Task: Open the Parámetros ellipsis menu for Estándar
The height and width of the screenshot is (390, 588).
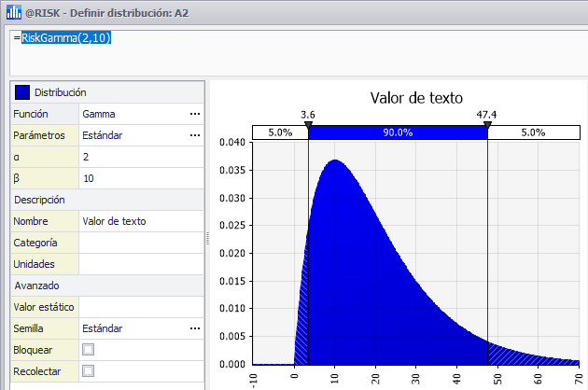Action: 194,135
